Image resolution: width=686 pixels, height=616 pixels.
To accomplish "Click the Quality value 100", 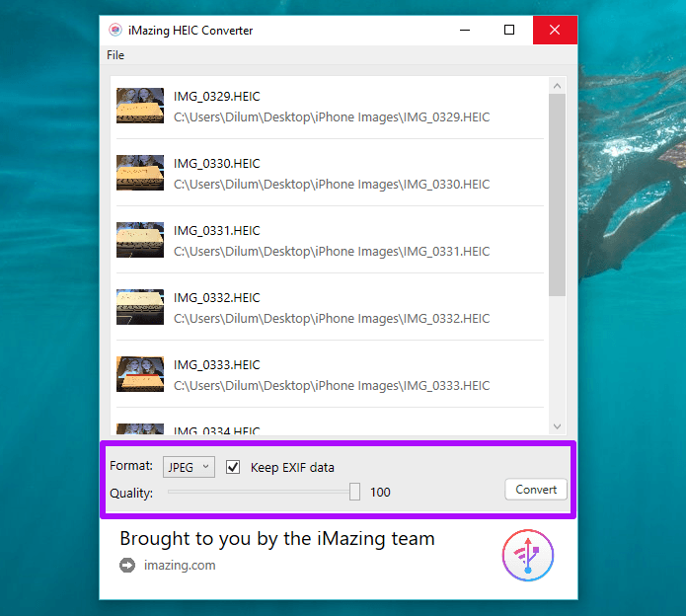I will tap(380, 493).
